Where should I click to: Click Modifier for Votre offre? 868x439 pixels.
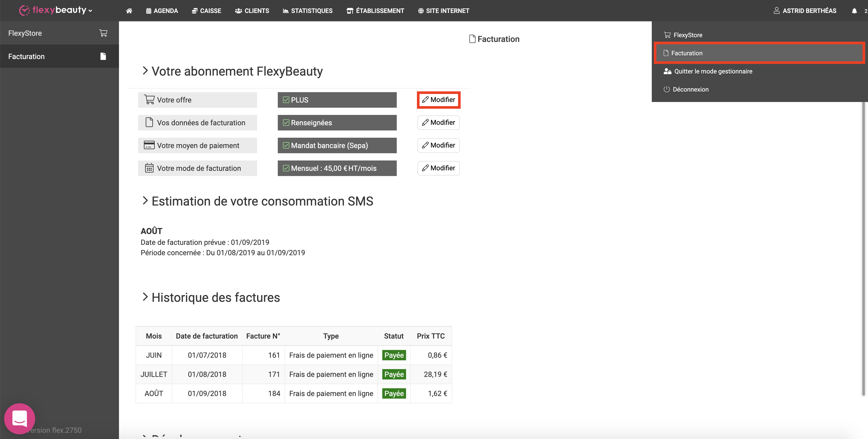click(438, 100)
